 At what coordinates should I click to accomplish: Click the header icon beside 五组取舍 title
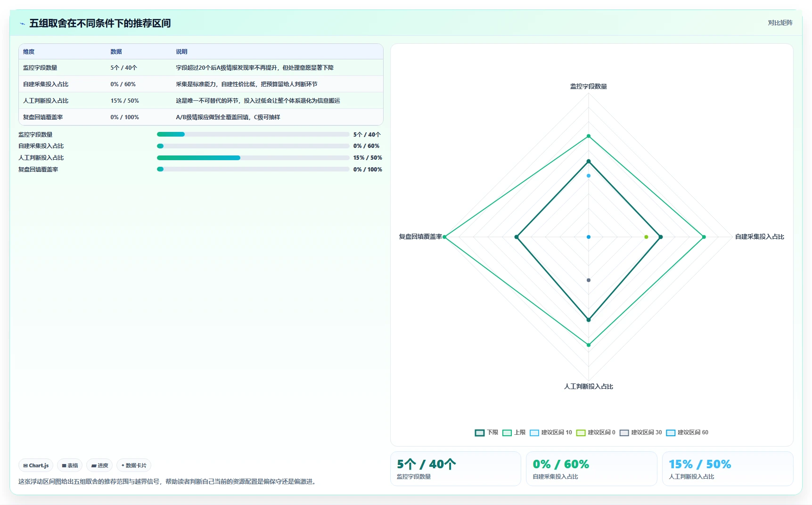[x=22, y=24]
